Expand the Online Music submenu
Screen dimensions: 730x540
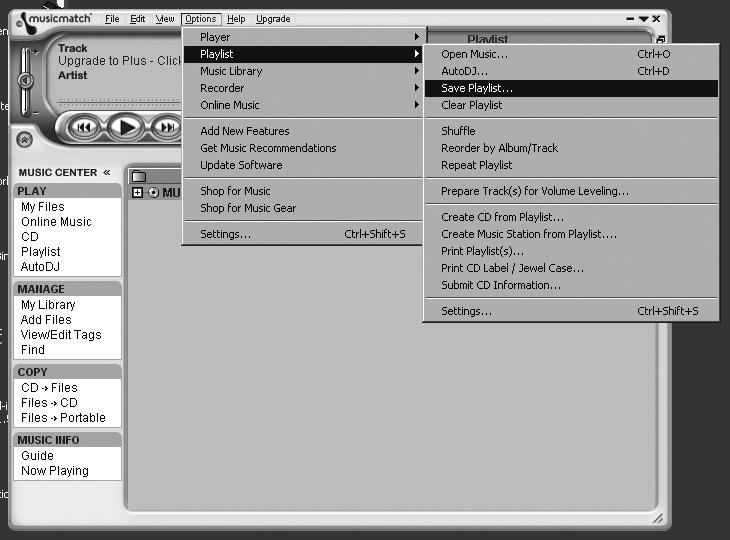click(x=303, y=105)
